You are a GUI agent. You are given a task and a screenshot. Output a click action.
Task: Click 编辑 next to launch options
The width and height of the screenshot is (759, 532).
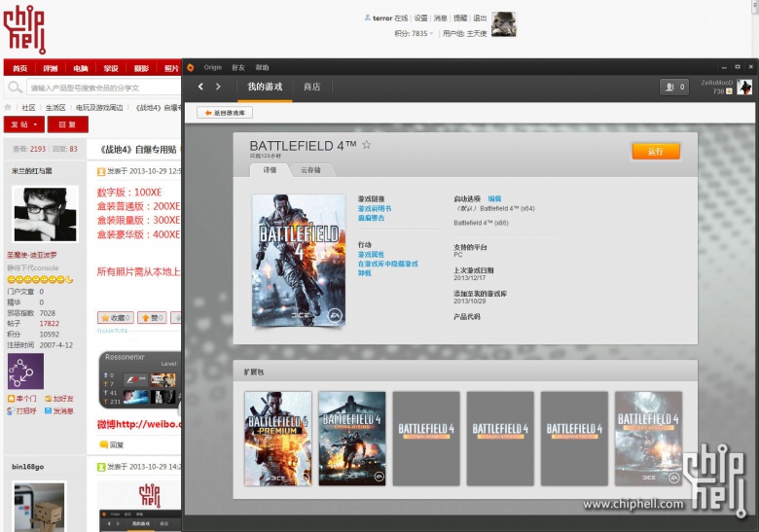pos(494,198)
